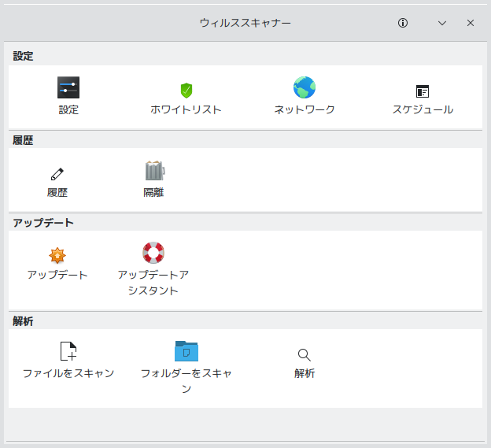Close the ウィルススキャナー window

click(x=471, y=23)
